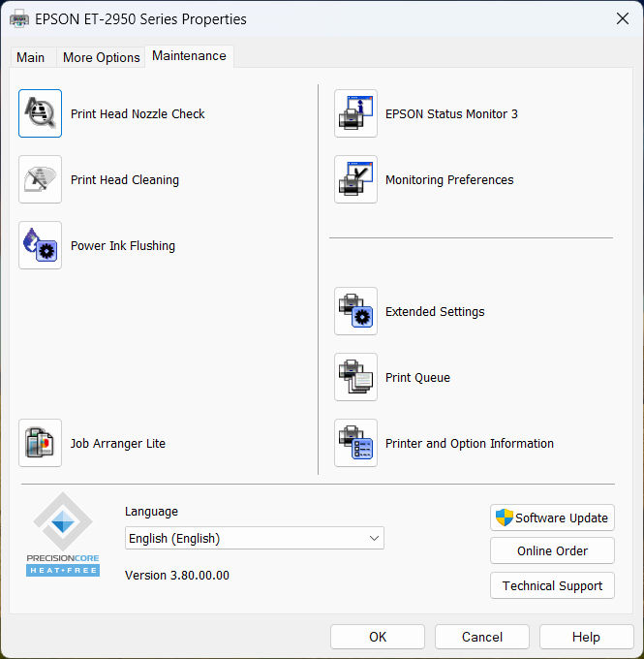
Task: Open Extended Settings icon
Action: (355, 312)
